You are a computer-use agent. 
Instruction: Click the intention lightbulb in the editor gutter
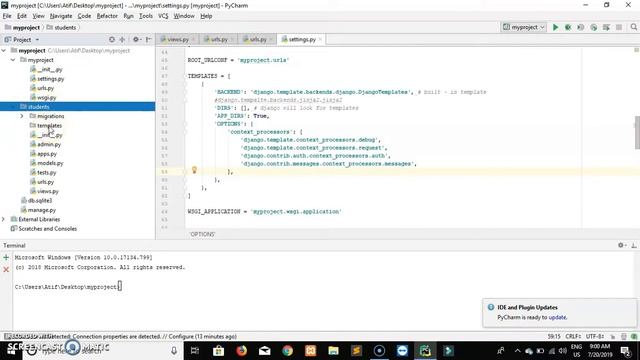(x=194, y=170)
